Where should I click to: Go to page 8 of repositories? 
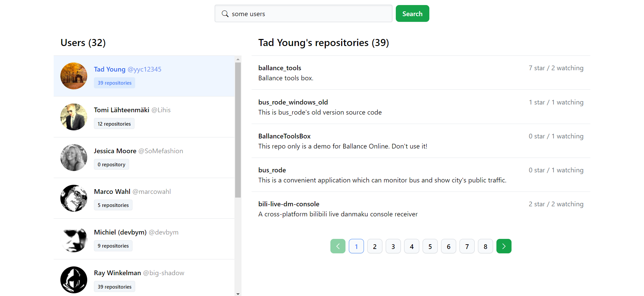(485, 246)
